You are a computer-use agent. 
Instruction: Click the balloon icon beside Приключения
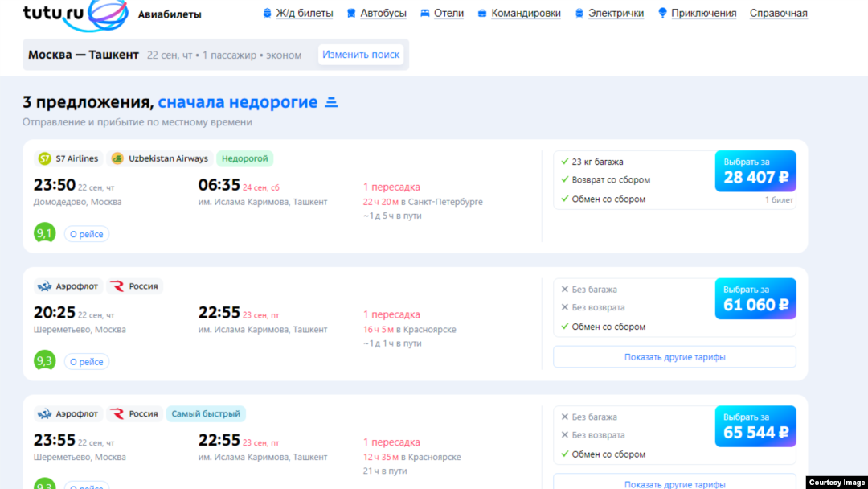[x=662, y=14]
